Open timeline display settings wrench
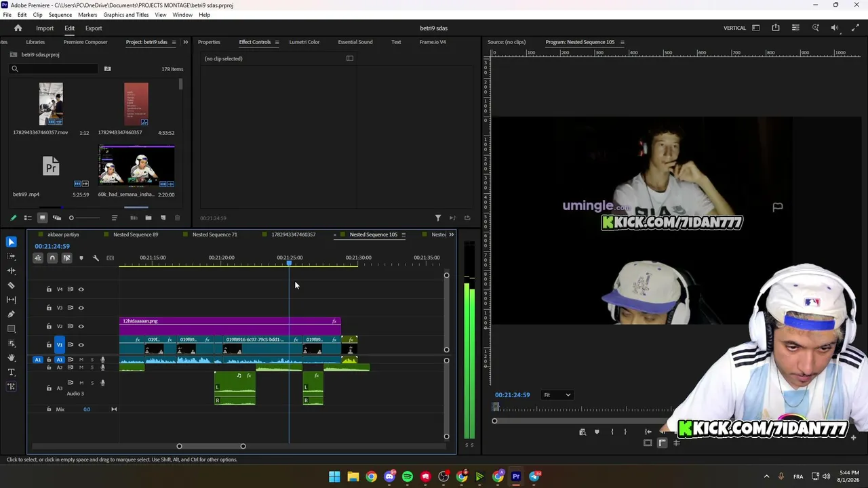The image size is (868, 488). (x=96, y=258)
